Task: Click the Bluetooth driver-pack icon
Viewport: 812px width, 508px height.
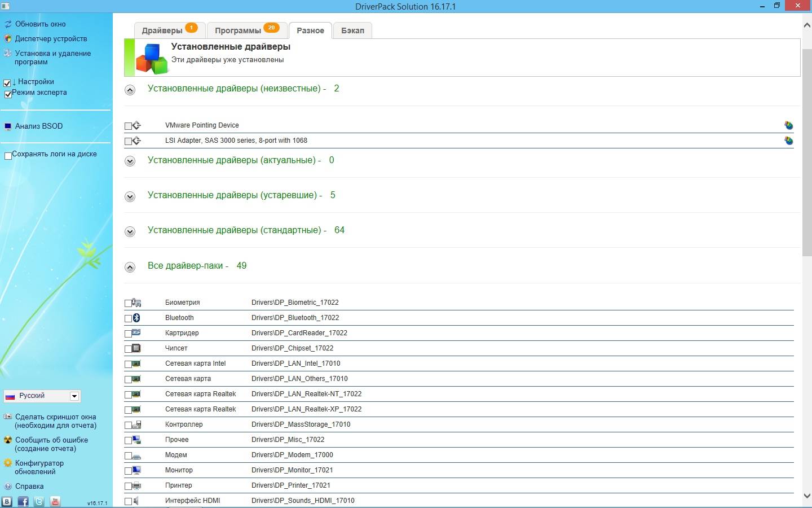Action: [136, 318]
